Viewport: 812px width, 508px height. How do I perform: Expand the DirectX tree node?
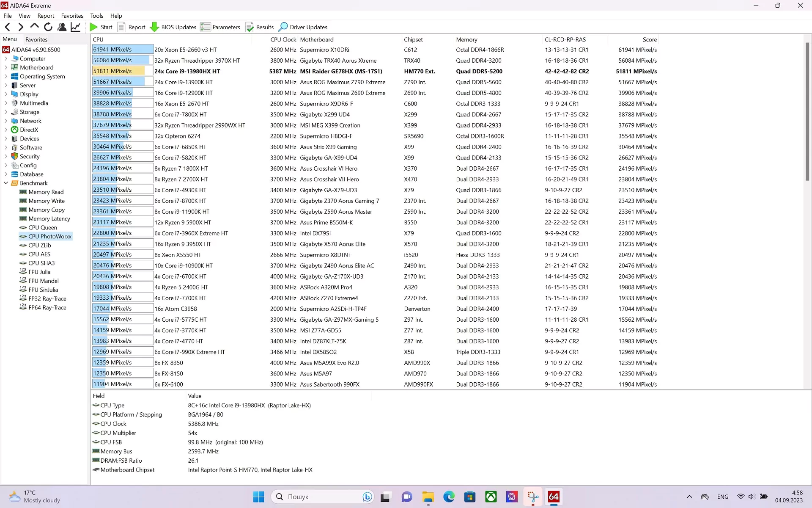click(x=6, y=130)
